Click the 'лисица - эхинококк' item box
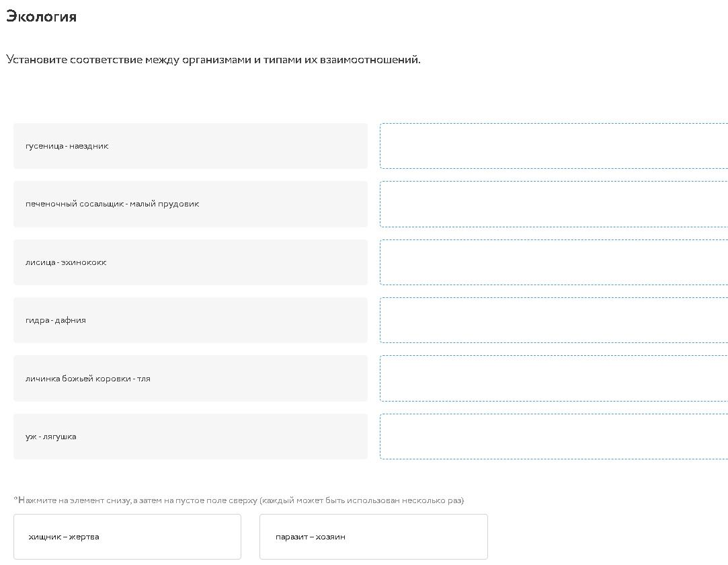The image size is (728, 565). [x=190, y=262]
